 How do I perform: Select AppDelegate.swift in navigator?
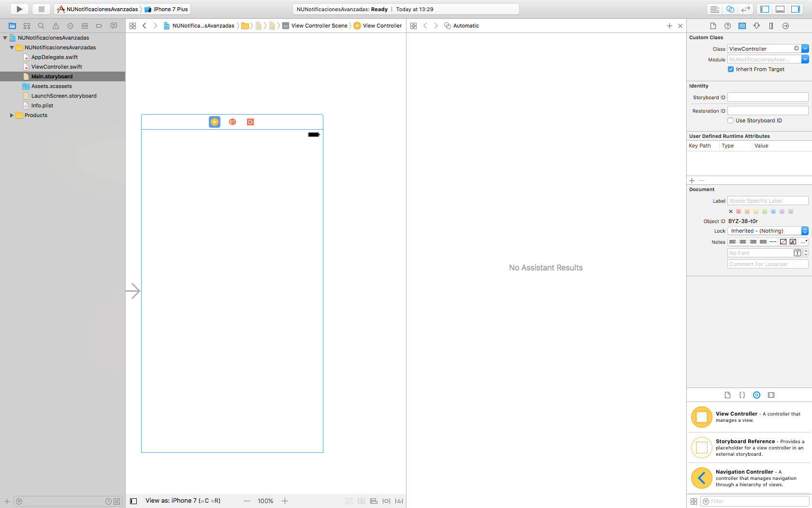tap(55, 57)
